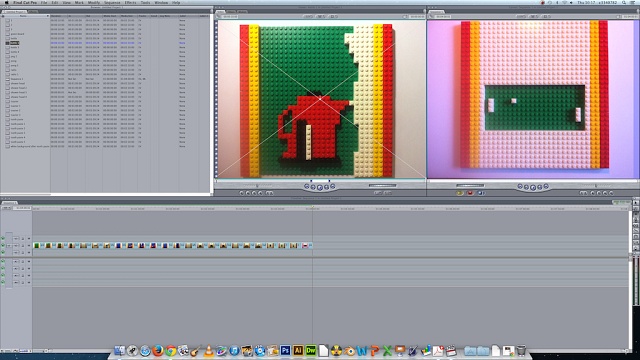This screenshot has width=640, height=360.
Task: Open the File menu
Action: (x=44, y=2)
